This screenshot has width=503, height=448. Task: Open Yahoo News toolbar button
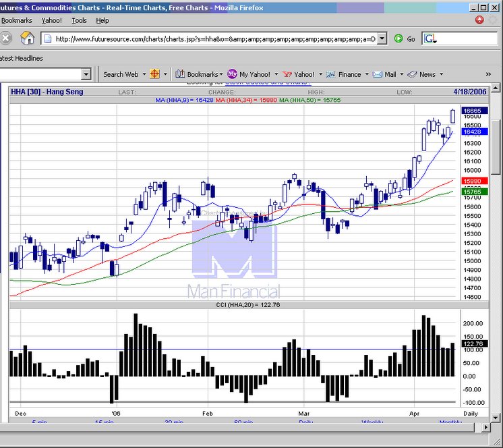[421, 74]
